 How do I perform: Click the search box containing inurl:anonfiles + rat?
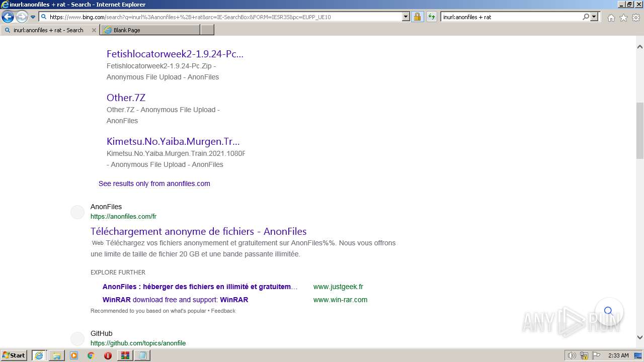pyautogui.click(x=511, y=17)
